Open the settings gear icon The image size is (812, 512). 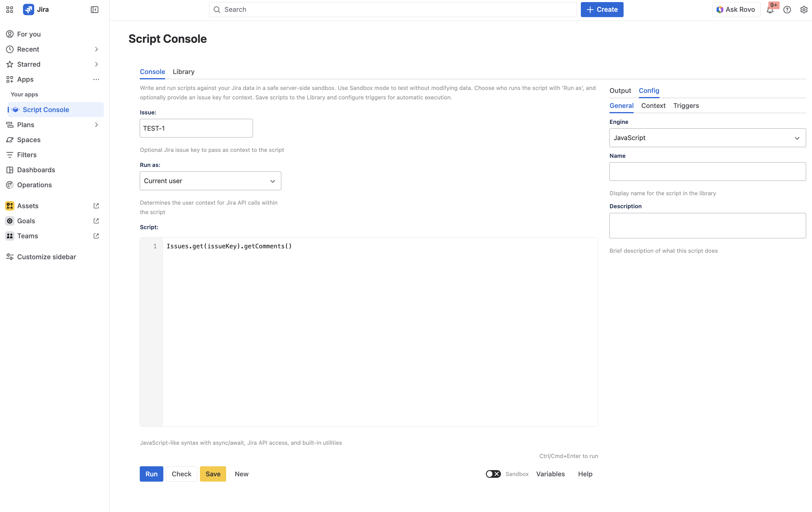[803, 10]
